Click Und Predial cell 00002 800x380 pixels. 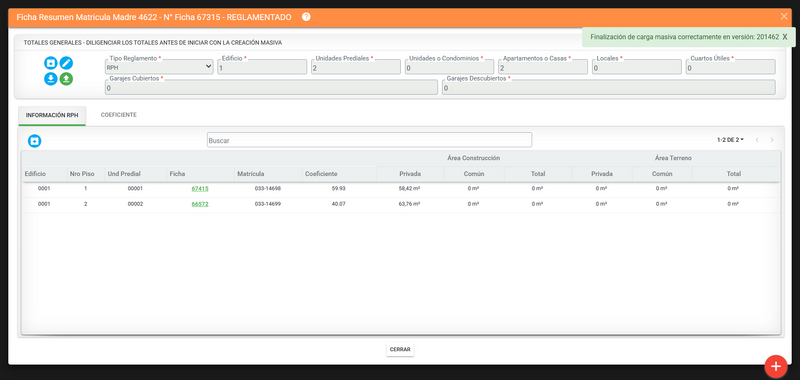tap(135, 204)
